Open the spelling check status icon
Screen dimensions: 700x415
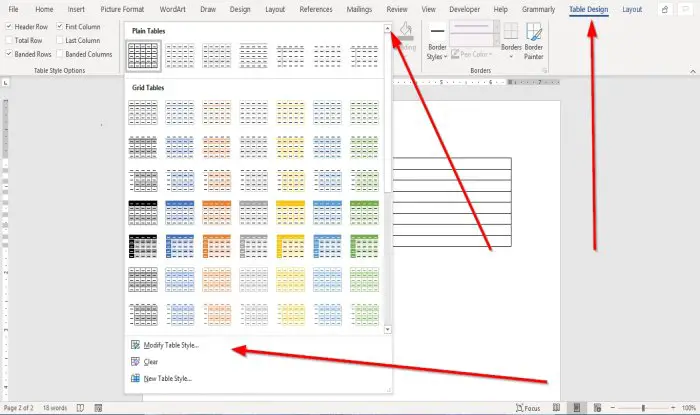click(x=80, y=408)
